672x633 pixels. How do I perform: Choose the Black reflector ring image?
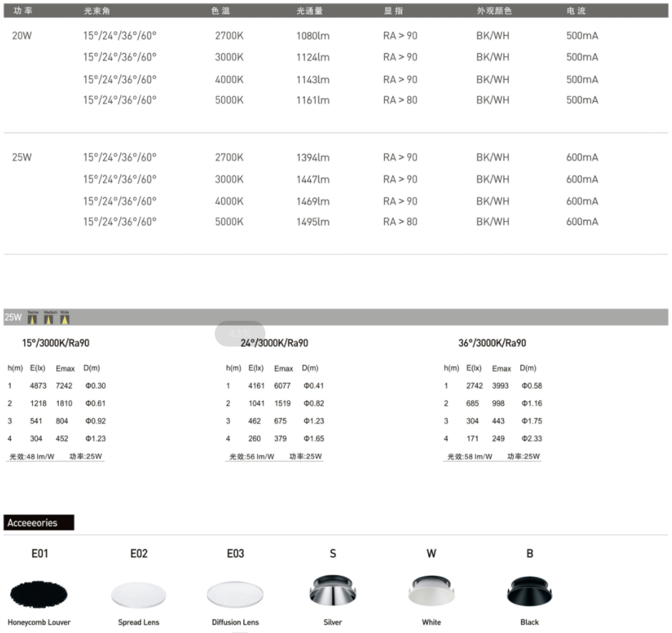tap(530, 591)
